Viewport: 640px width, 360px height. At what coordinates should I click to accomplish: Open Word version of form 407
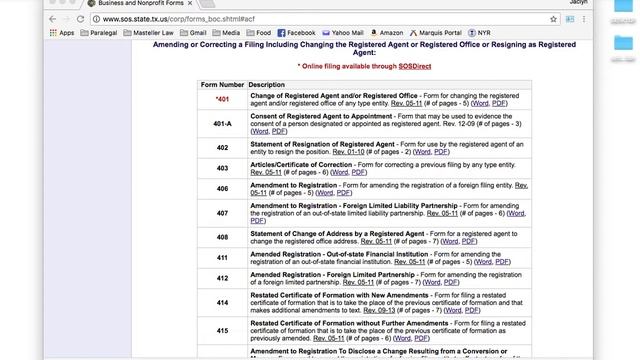pyautogui.click(x=516, y=213)
